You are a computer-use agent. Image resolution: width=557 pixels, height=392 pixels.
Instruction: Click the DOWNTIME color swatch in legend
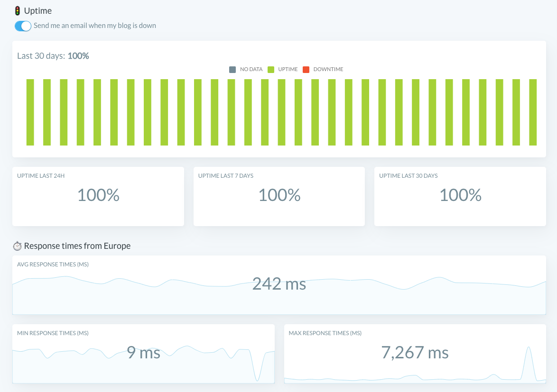point(305,69)
